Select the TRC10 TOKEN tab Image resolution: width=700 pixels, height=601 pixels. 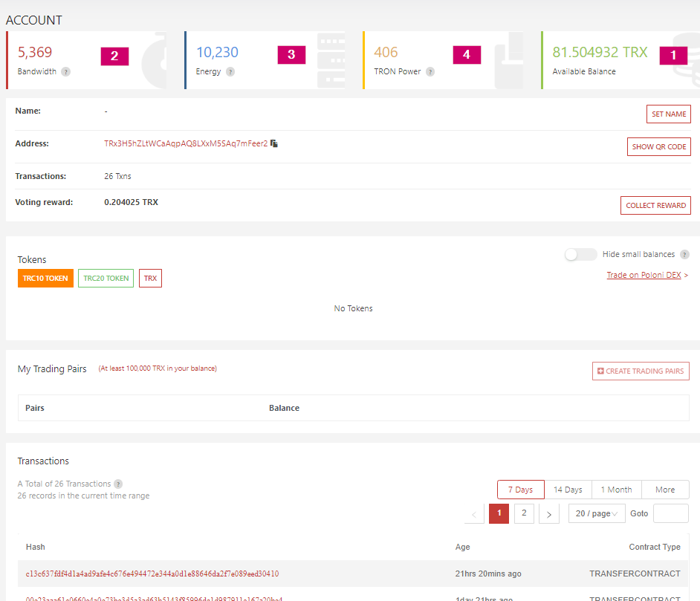click(45, 279)
